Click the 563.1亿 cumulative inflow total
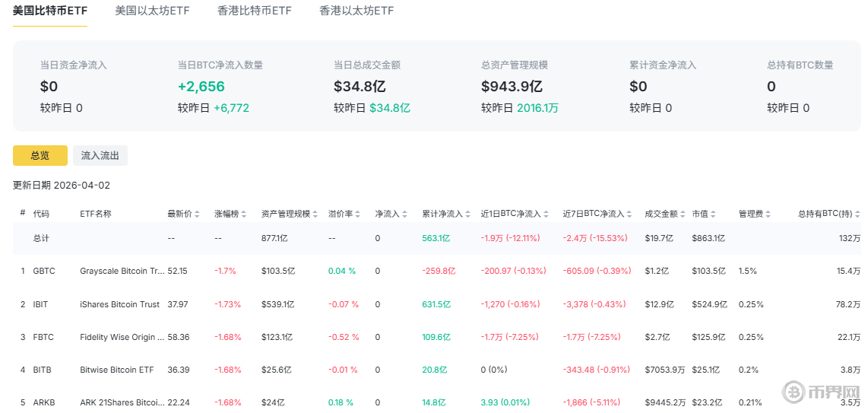Viewport: 868px width, 413px height. pos(436,239)
